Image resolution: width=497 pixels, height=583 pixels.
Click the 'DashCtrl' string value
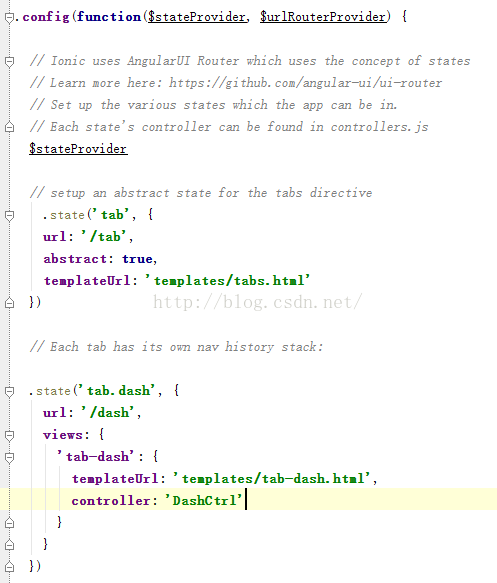point(203,500)
